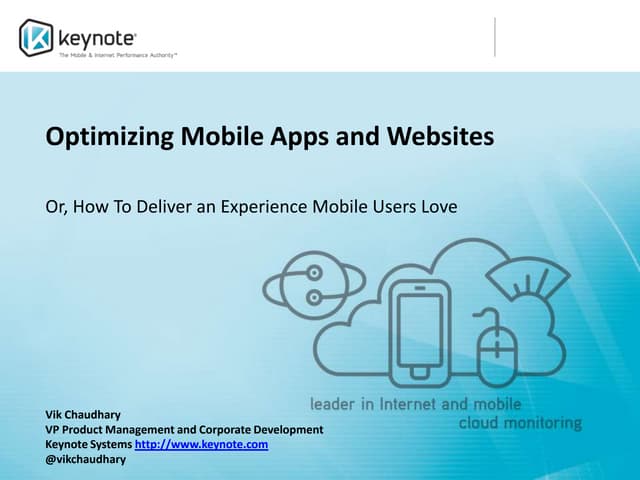Click 'The Mobile & Internet Performance Authority' tagline
This screenshot has height=480, width=640.
pyautogui.click(x=116, y=55)
